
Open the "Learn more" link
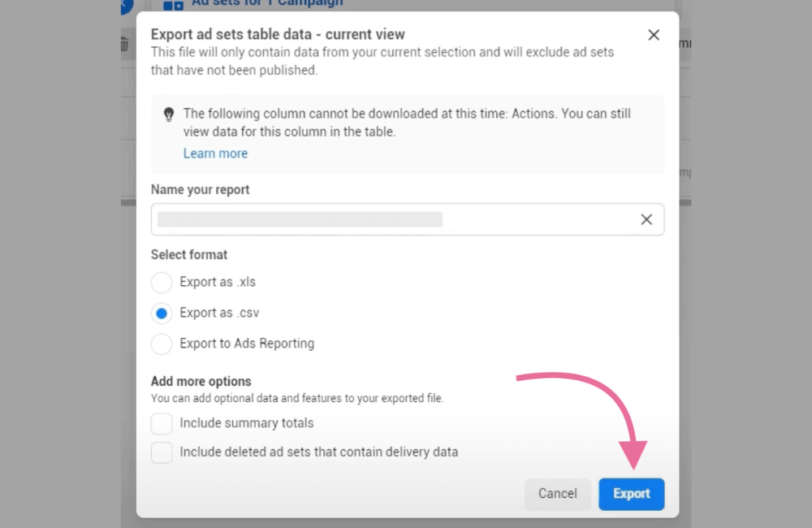point(215,154)
